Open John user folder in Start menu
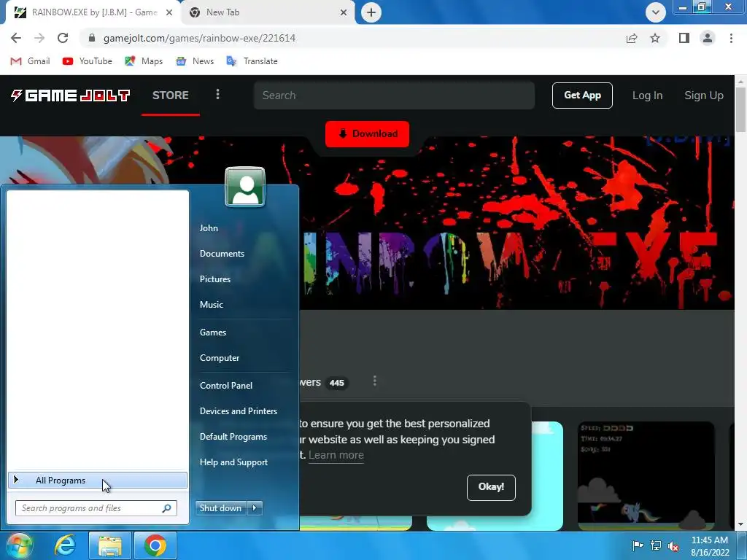This screenshot has width=747, height=560. coord(209,228)
